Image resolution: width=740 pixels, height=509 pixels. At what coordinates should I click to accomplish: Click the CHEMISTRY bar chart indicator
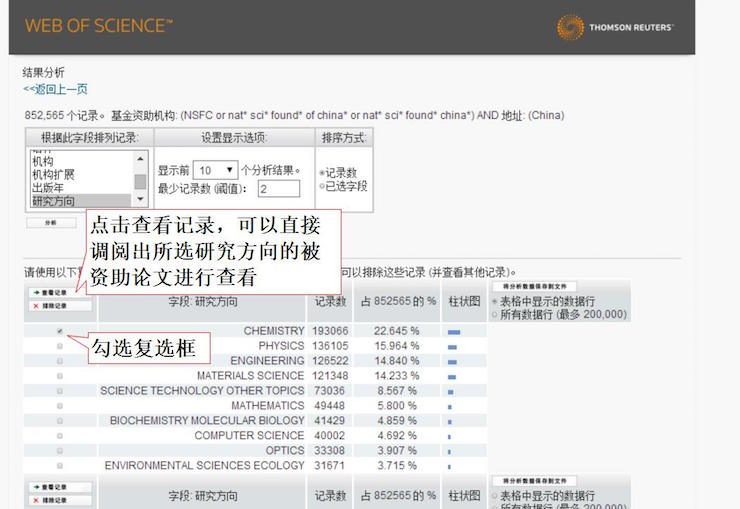point(454,332)
